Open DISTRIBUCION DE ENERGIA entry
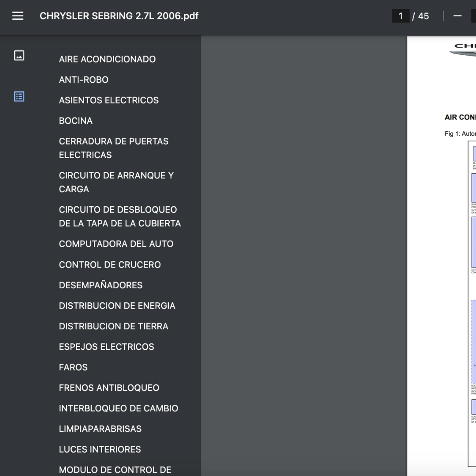 point(117,306)
